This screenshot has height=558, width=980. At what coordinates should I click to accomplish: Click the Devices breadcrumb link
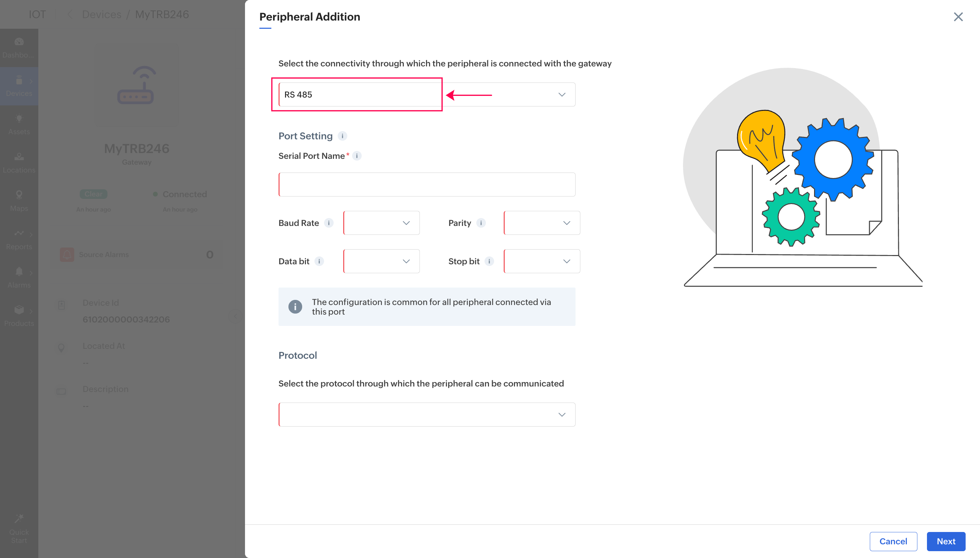102,15
